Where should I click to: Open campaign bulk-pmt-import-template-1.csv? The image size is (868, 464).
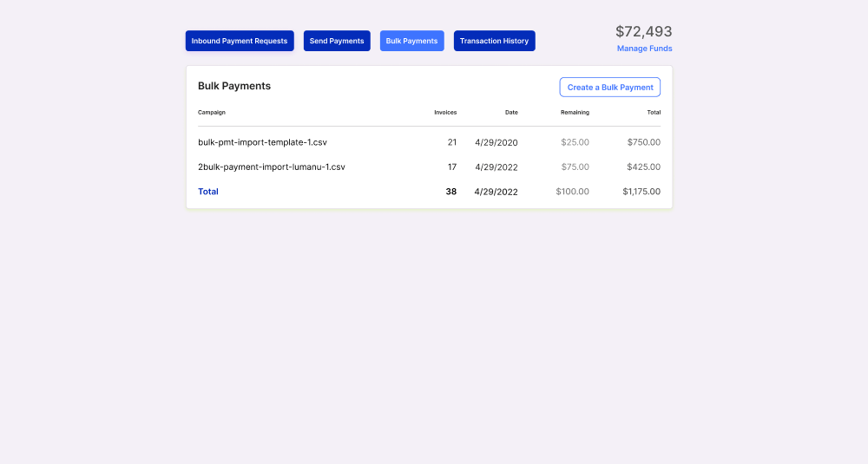[262, 142]
